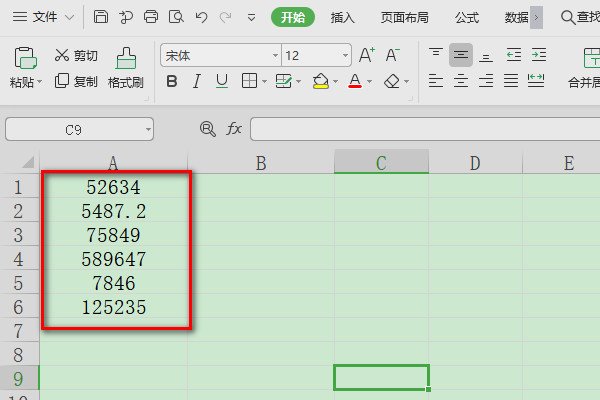Click the 查找 search icon
The width and height of the screenshot is (600, 400).
coord(568,17)
